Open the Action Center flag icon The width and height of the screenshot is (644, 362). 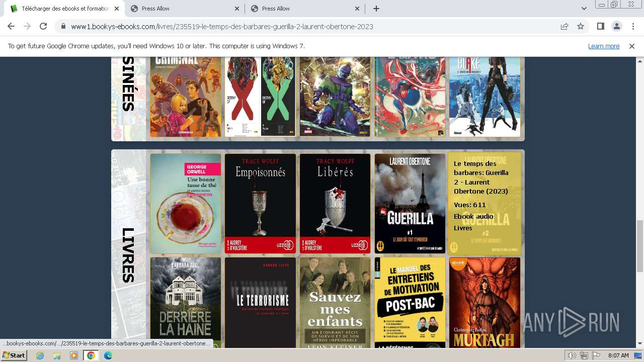596,355
